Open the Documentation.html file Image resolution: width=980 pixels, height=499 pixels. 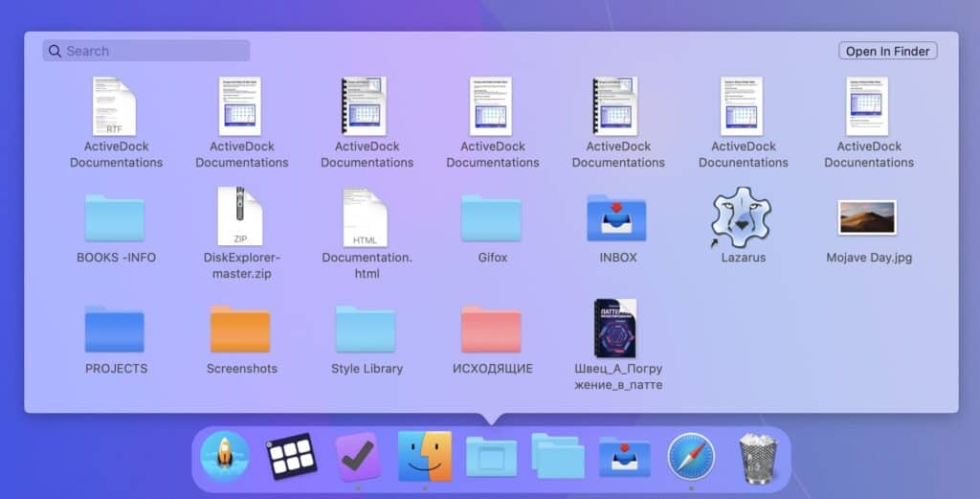point(366,217)
